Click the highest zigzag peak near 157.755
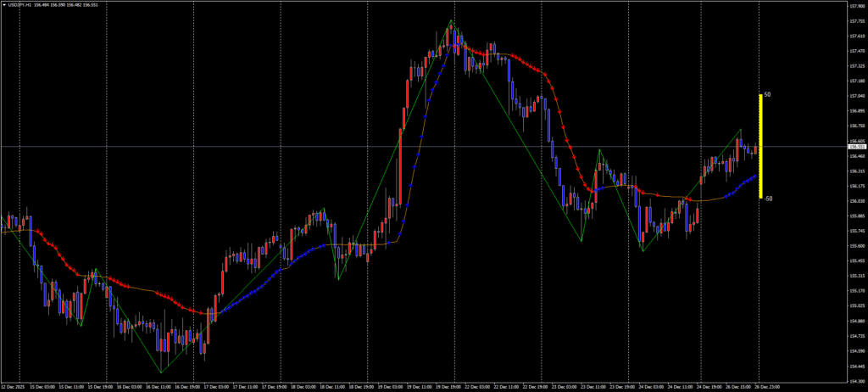This screenshot has height=392, width=868. click(451, 20)
